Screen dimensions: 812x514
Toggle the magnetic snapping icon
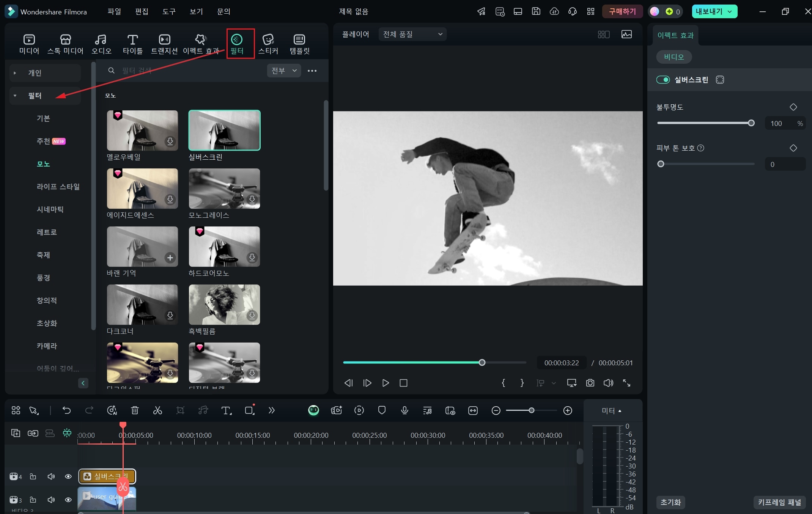pos(67,433)
